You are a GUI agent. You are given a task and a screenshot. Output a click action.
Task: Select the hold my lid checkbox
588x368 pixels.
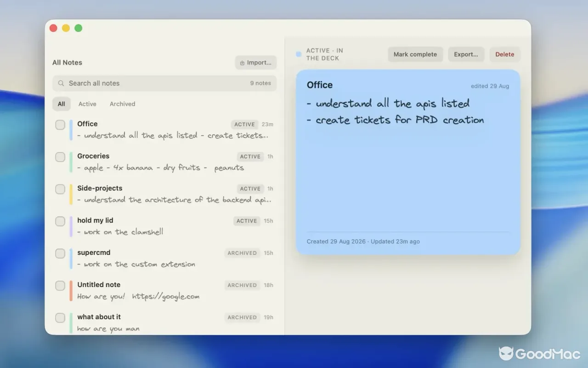tap(60, 221)
